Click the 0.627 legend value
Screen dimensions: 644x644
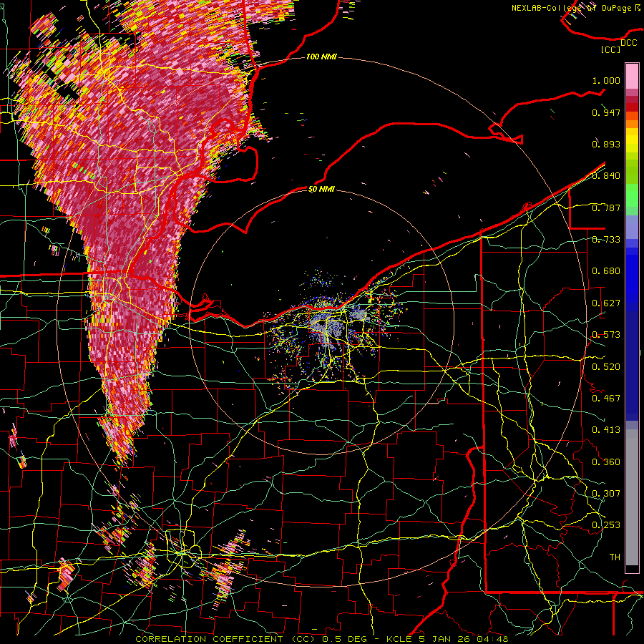(606, 303)
